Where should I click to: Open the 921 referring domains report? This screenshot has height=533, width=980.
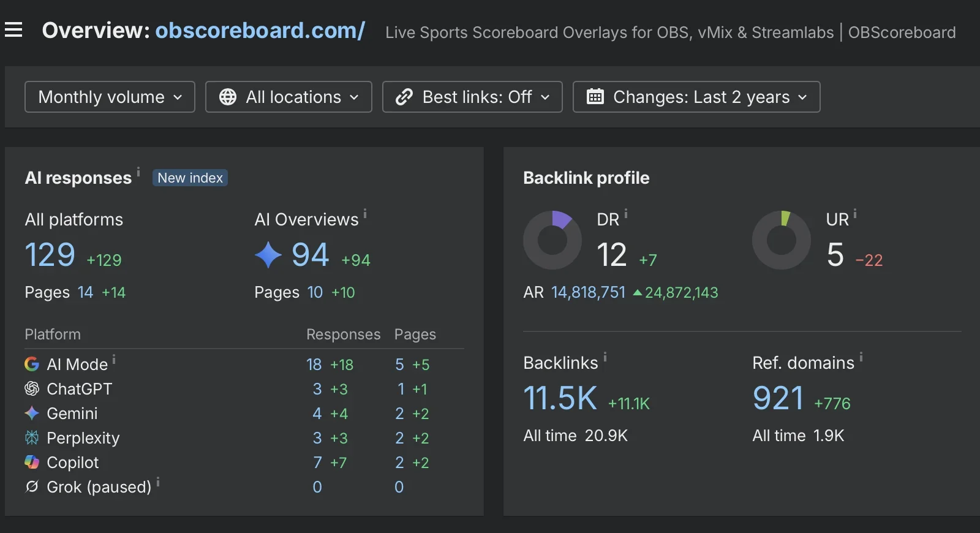778,398
